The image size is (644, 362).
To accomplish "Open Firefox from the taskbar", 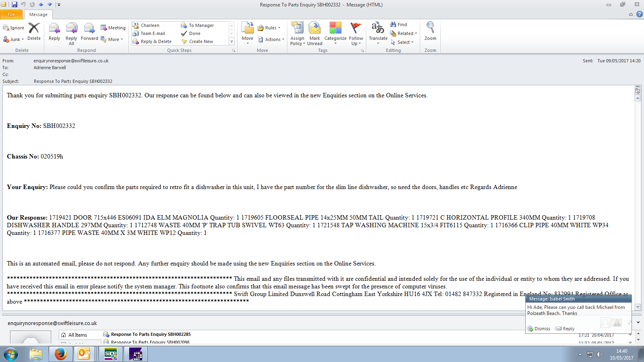I will pos(60,354).
